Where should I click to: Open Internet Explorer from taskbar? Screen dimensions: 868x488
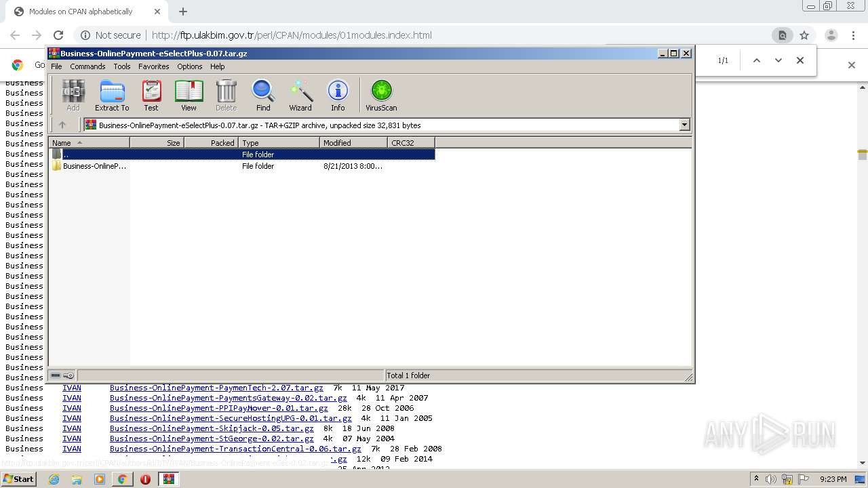point(54,479)
